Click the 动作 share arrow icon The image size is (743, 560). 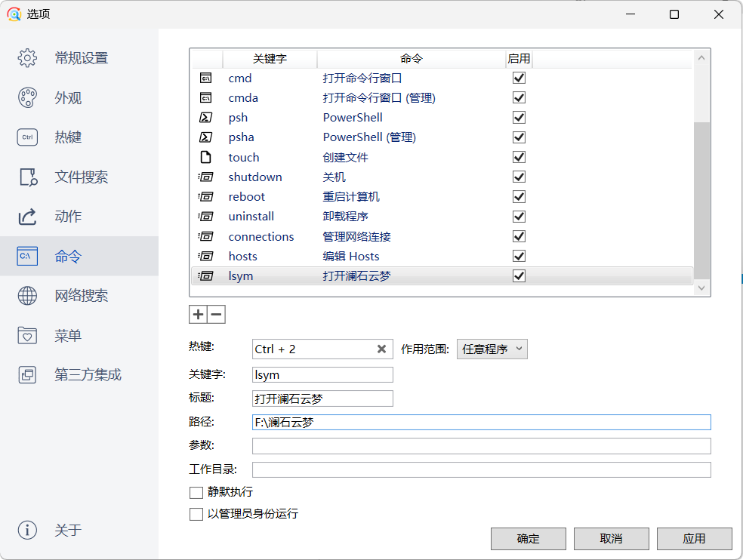(27, 216)
